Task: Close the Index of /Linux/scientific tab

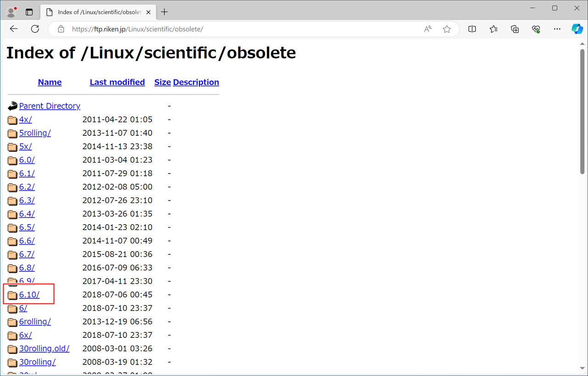Action: coord(148,12)
